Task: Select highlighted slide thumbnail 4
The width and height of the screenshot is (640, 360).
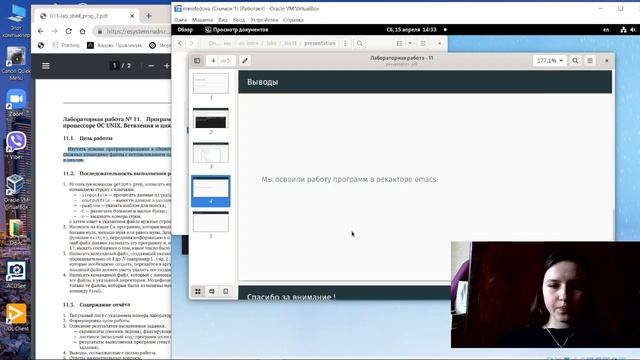Action: (211, 191)
